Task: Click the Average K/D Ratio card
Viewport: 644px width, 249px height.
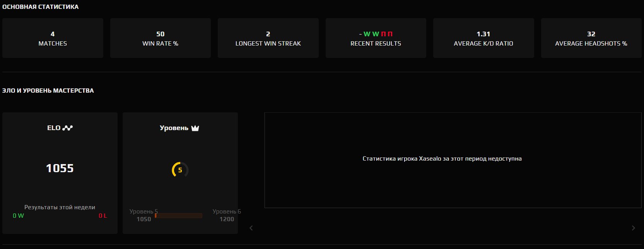Action: (483, 38)
